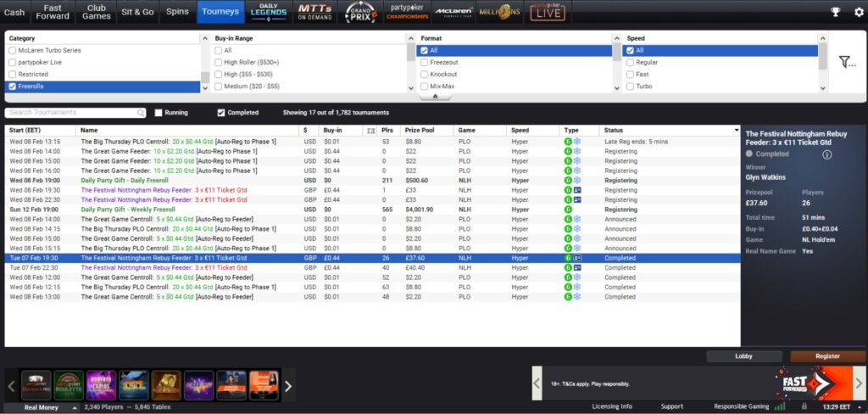Click the Speed list down arrow
The image size is (868, 414).
pos(822,87)
